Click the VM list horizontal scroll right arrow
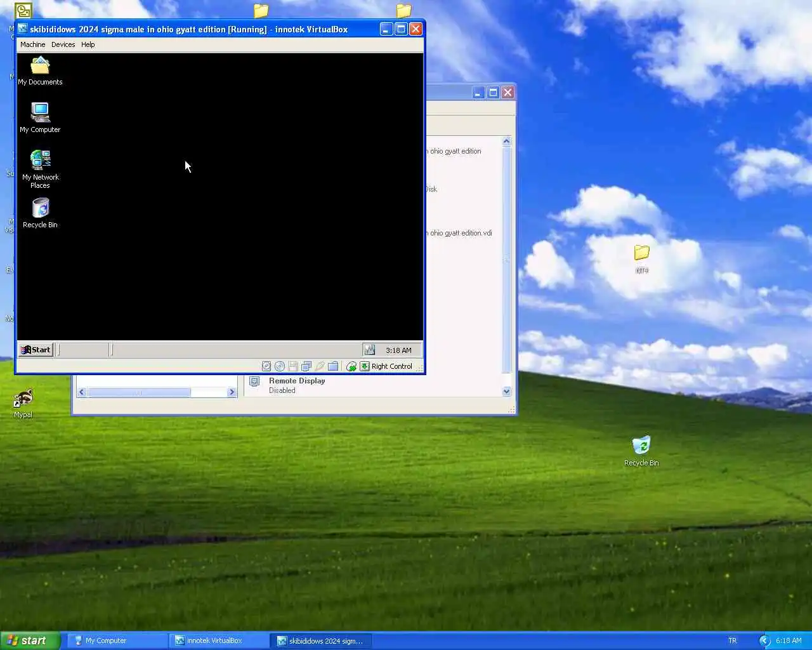 (x=232, y=392)
